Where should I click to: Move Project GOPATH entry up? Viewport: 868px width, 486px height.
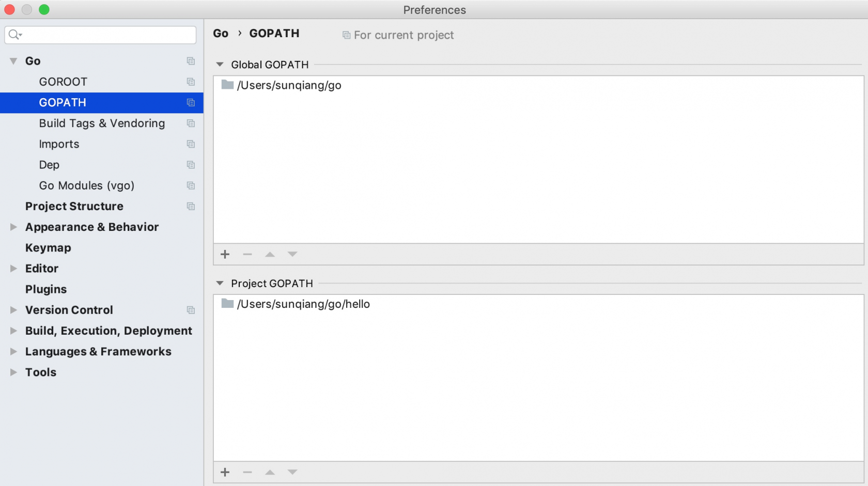270,472
